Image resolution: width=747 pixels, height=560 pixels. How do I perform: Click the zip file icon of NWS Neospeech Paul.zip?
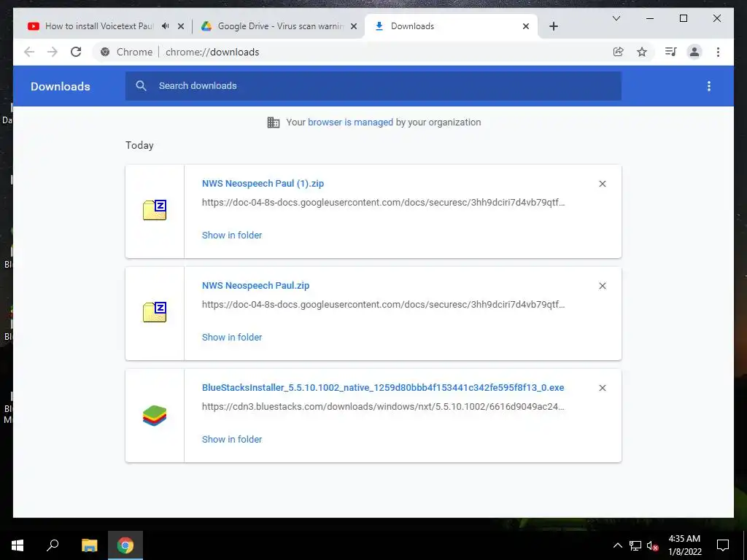click(155, 312)
